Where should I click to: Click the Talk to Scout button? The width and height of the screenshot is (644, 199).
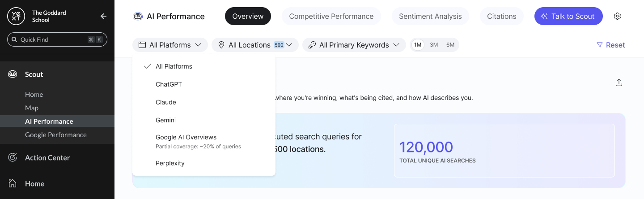point(568,16)
